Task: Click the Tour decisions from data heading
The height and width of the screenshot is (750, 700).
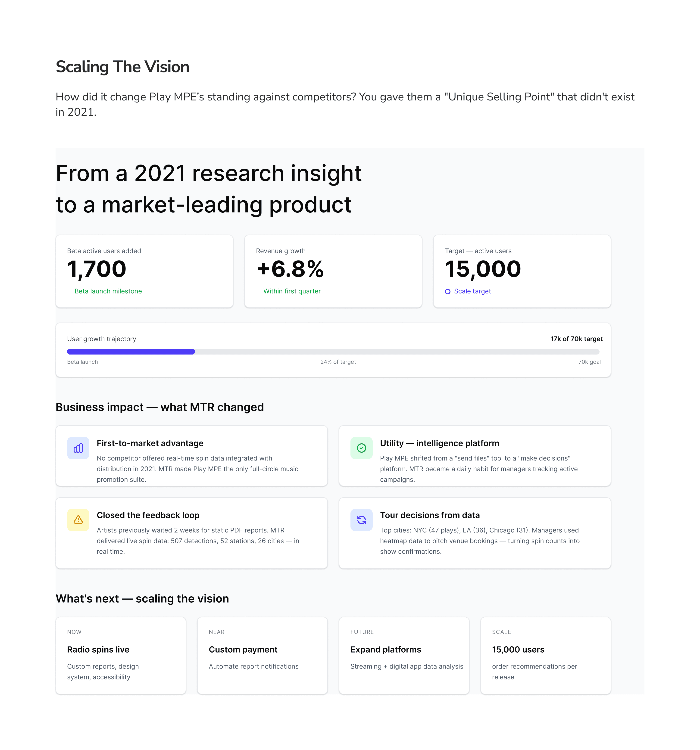Action: [x=430, y=515]
